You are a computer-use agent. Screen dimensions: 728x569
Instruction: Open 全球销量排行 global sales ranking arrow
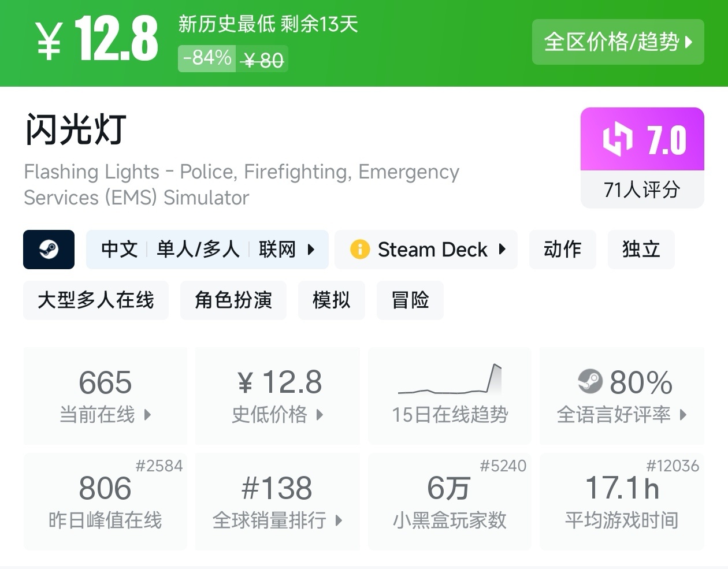(339, 520)
